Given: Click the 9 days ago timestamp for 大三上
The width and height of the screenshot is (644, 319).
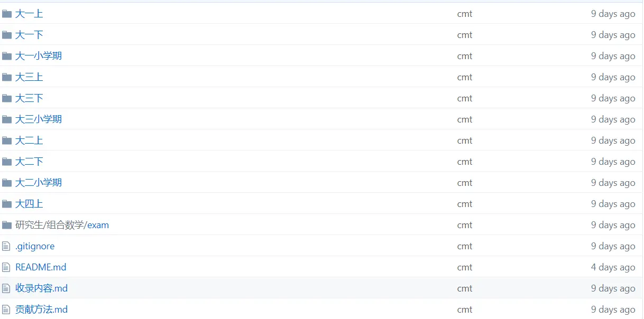Looking at the screenshot, I should coord(613,77).
